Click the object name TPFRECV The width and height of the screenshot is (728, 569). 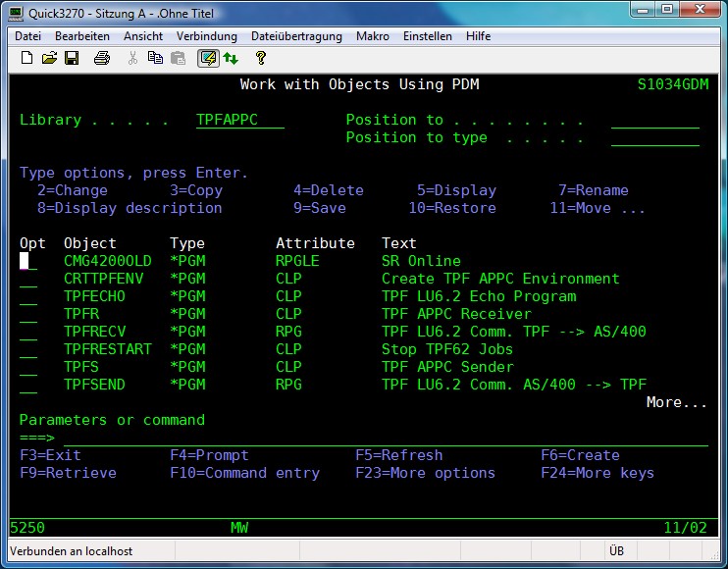coord(94,332)
